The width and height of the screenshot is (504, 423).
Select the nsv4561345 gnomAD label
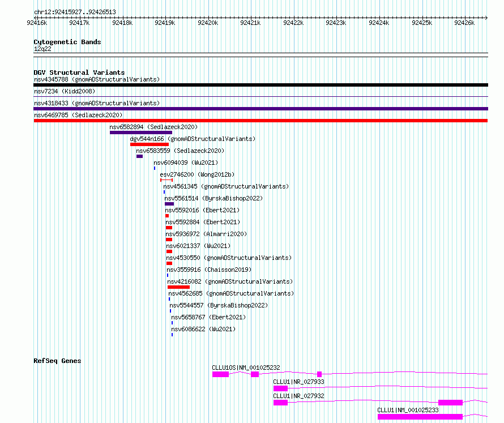coord(226,186)
